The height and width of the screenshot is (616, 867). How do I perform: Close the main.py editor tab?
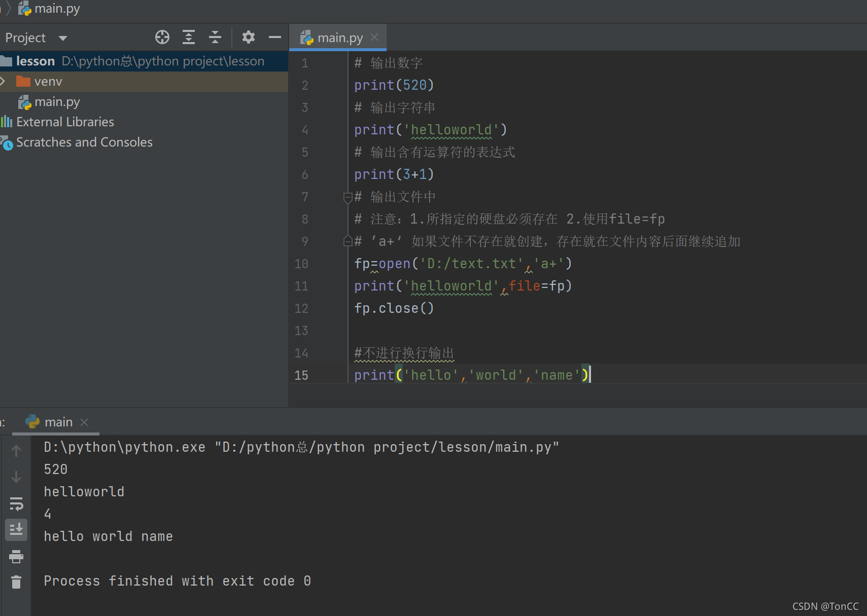click(374, 37)
